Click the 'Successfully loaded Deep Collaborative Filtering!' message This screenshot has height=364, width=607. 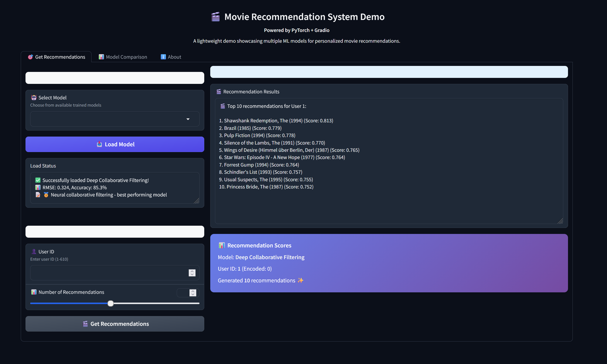(96, 180)
